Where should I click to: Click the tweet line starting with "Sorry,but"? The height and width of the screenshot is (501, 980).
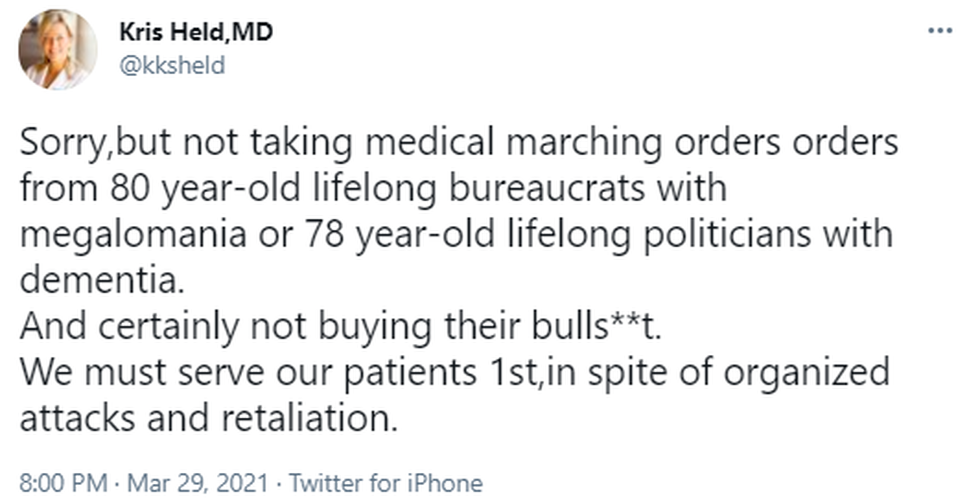(458, 142)
